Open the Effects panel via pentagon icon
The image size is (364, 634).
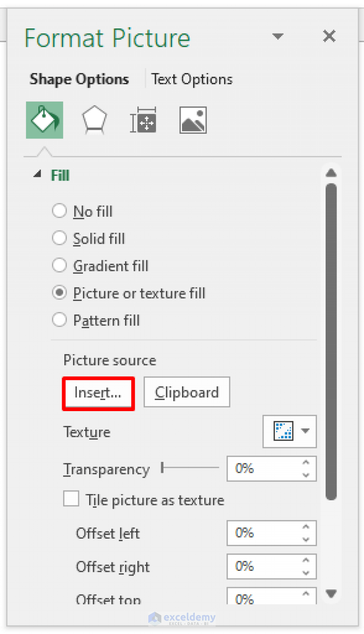click(94, 119)
